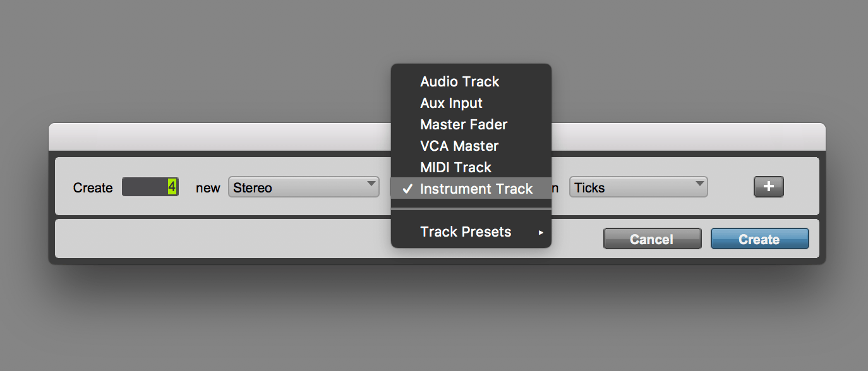The width and height of the screenshot is (868, 371).
Task: Expand the Track Presets submenu
Action: (x=471, y=232)
